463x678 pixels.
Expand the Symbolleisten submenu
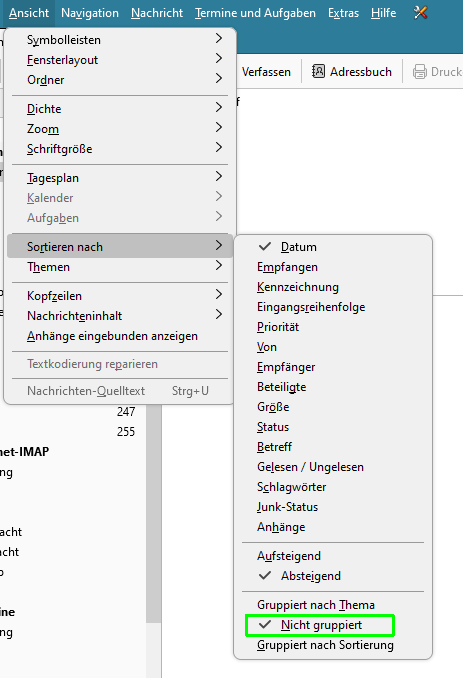click(120, 40)
